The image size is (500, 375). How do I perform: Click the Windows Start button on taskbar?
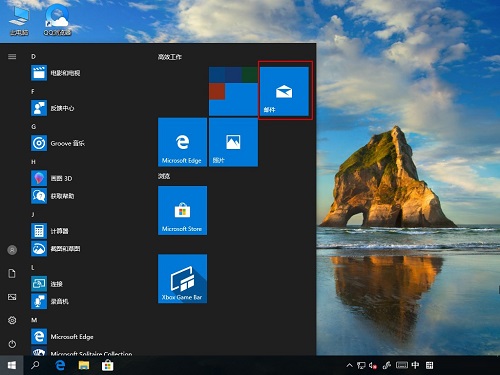[x=12, y=365]
